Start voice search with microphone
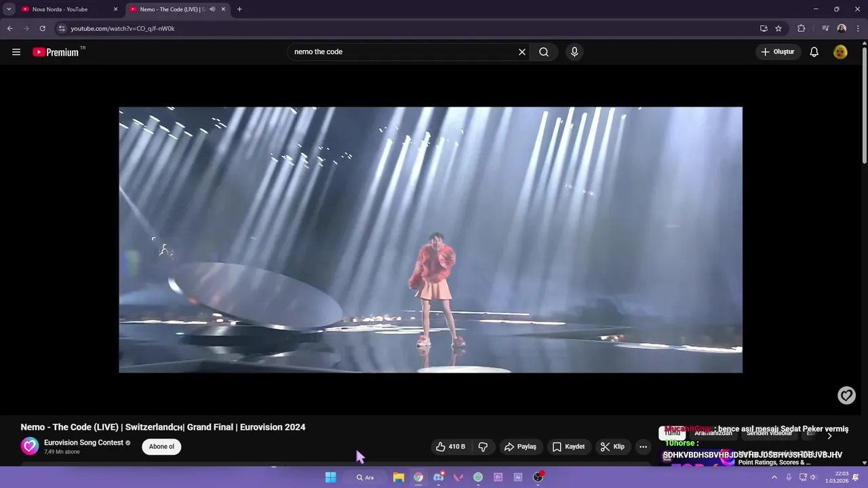Image resolution: width=868 pixels, height=488 pixels. click(574, 52)
